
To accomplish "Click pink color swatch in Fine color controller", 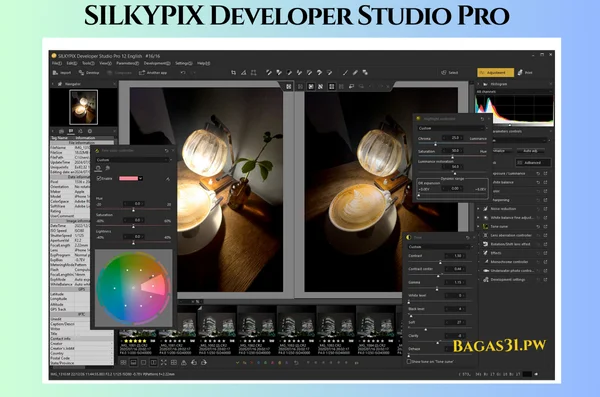I will tap(129, 178).
